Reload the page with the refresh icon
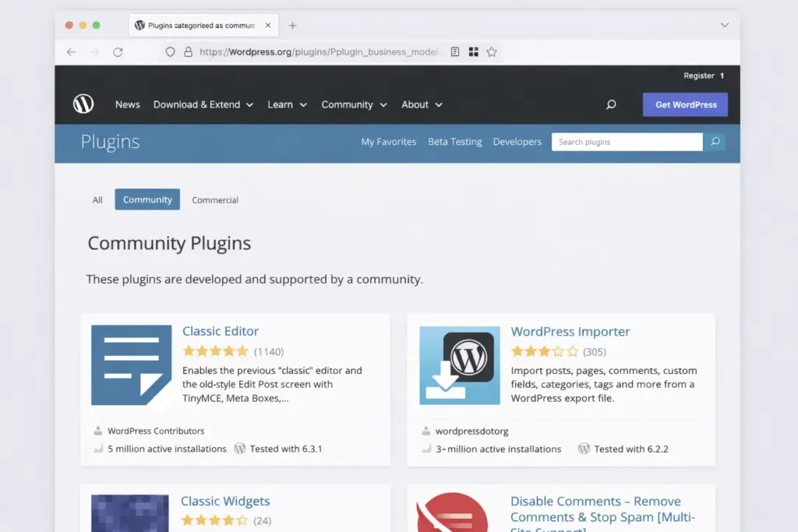798x532 pixels. click(x=118, y=52)
